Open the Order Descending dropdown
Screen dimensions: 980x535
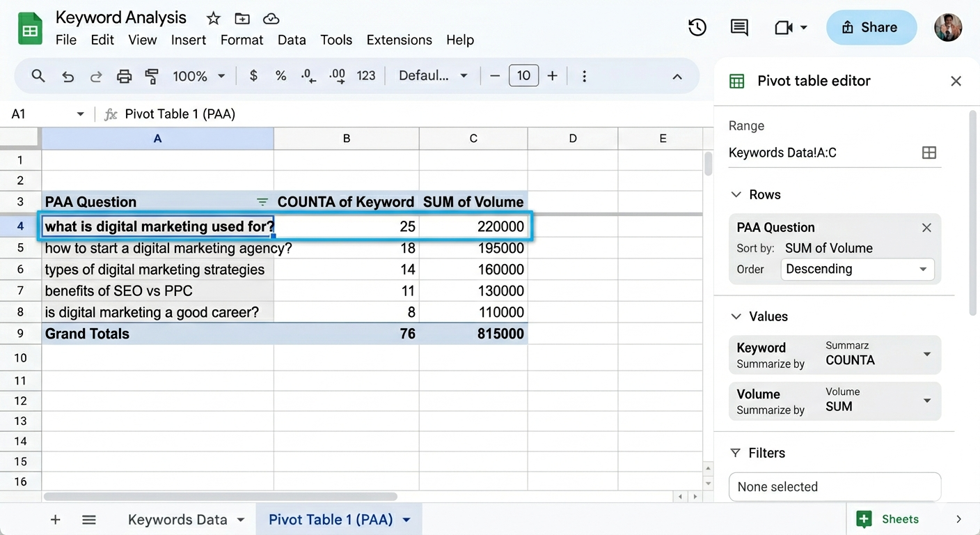(924, 269)
